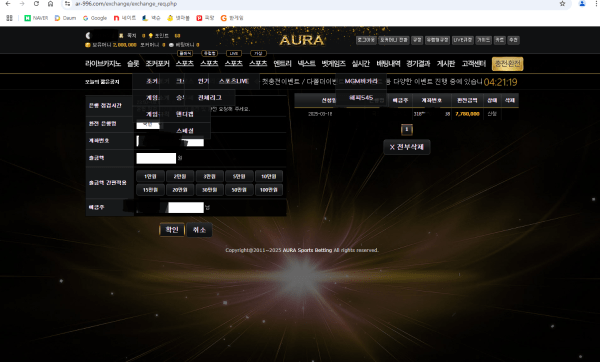Click the gold 충전환전 button

(x=507, y=64)
